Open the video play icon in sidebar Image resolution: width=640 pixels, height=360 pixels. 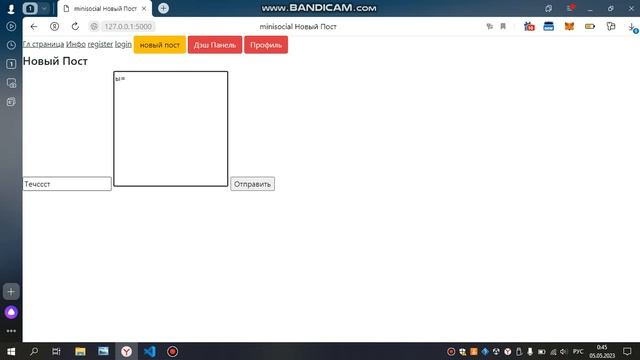(11, 27)
